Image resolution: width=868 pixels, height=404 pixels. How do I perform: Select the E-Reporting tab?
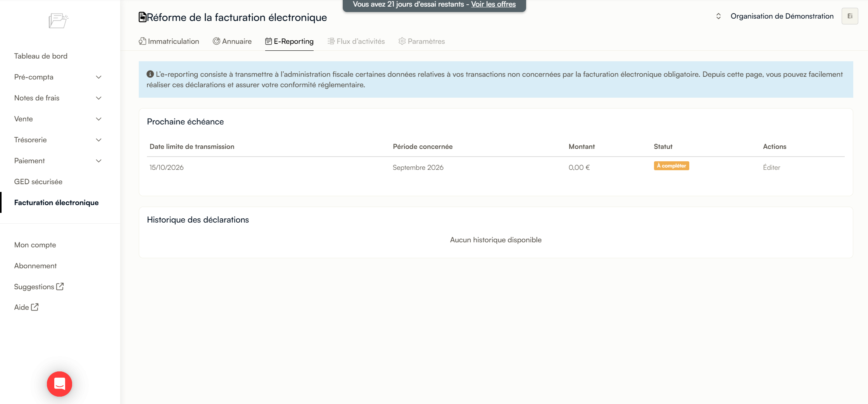289,41
